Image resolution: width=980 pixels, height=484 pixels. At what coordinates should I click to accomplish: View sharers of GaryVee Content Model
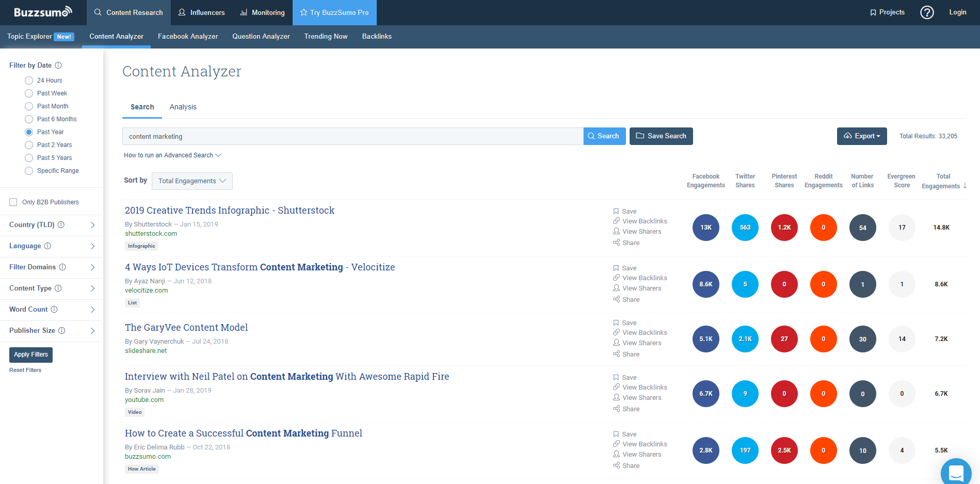(x=637, y=343)
